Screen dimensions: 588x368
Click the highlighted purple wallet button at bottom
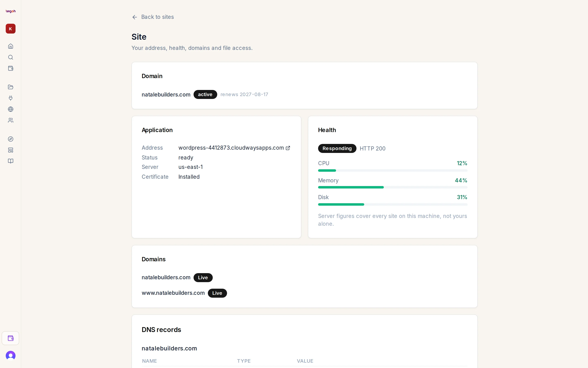click(10, 338)
